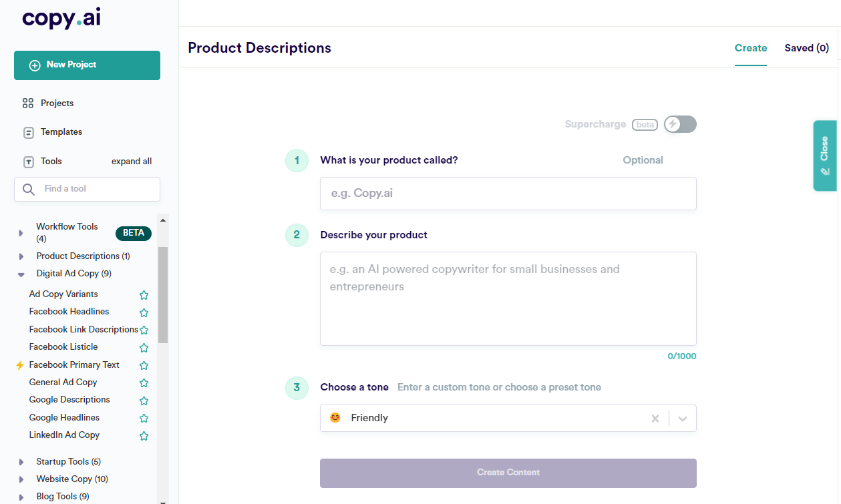Star the LinkedIn Ad Copy tool
Screen dimensions: 841x504
coord(144,436)
